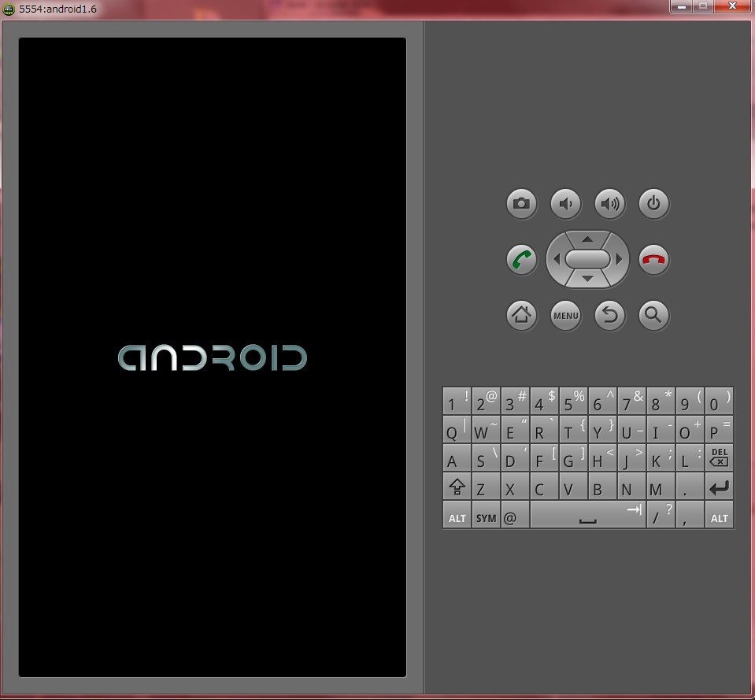
Task: Click the D key
Action: tap(515, 457)
